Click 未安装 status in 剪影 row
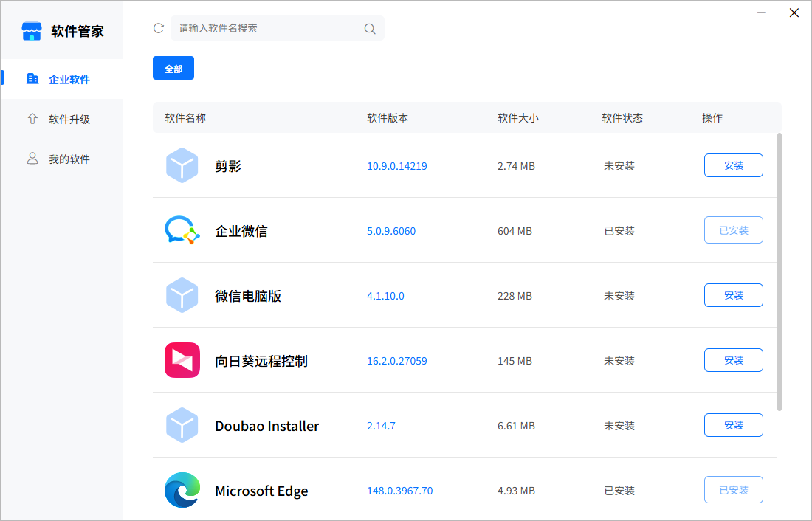This screenshot has width=812, height=521. tap(619, 166)
